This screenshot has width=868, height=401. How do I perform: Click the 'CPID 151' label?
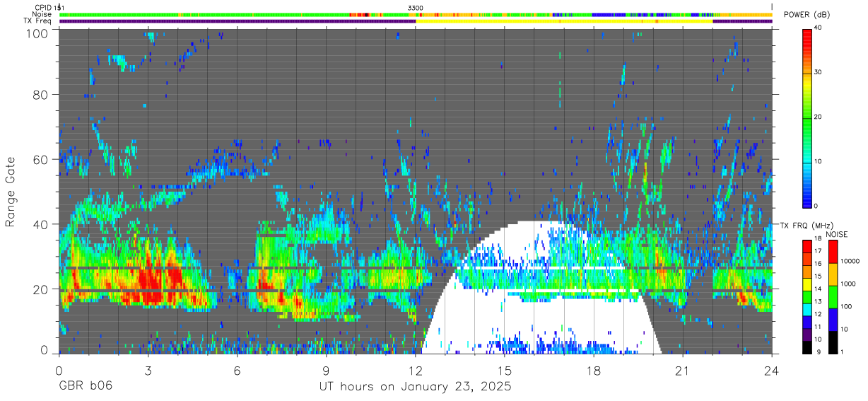pyautogui.click(x=49, y=7)
